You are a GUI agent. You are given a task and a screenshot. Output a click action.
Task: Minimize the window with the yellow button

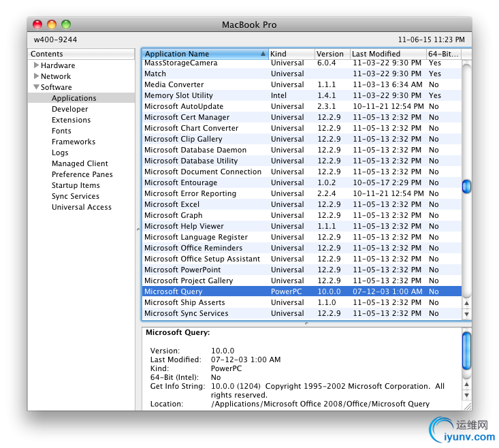(x=52, y=25)
